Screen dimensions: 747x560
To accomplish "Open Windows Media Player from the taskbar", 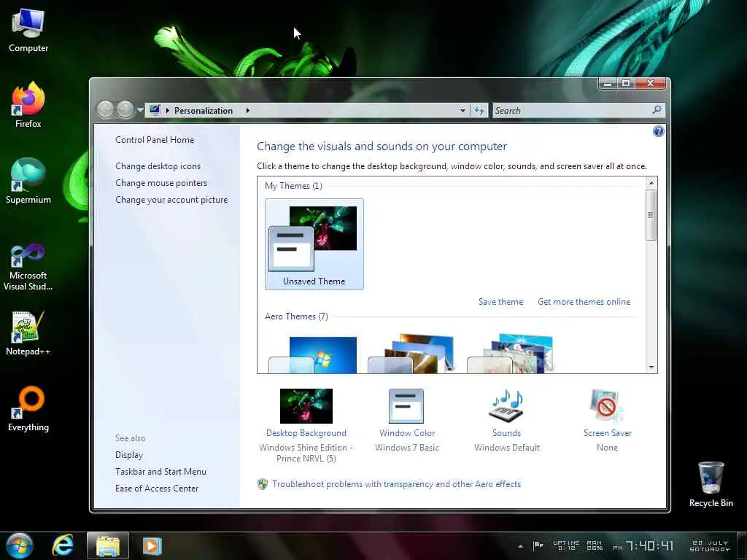I will tap(152, 545).
